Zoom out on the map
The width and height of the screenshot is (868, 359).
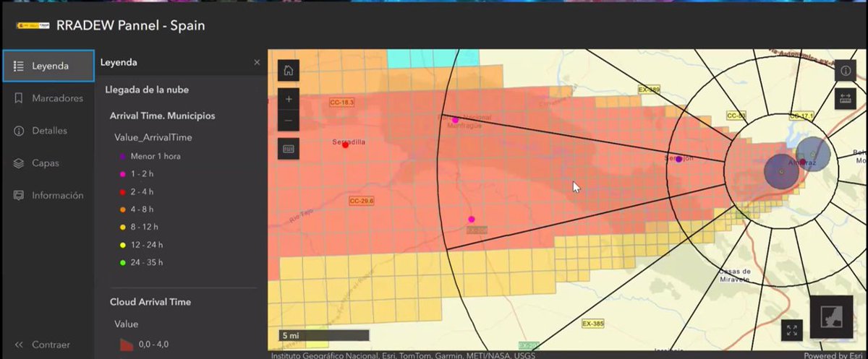(x=289, y=121)
